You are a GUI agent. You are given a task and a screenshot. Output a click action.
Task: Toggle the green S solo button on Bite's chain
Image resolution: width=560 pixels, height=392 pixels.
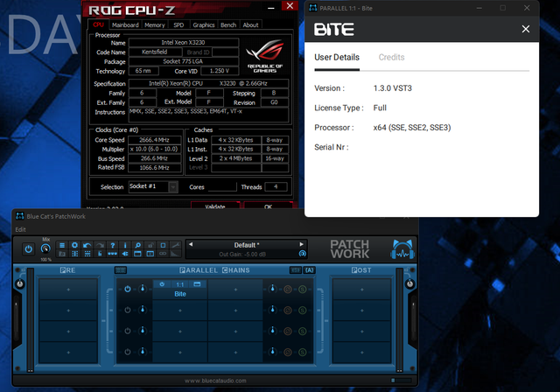302,289
